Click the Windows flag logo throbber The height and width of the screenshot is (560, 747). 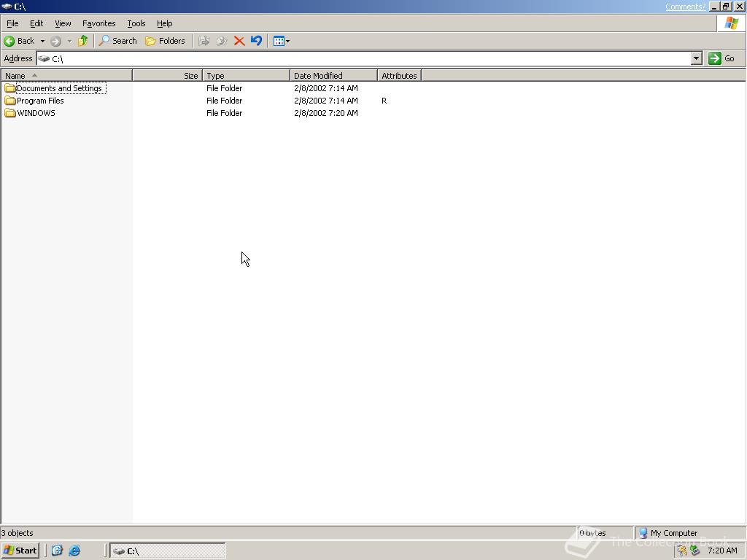(731, 23)
